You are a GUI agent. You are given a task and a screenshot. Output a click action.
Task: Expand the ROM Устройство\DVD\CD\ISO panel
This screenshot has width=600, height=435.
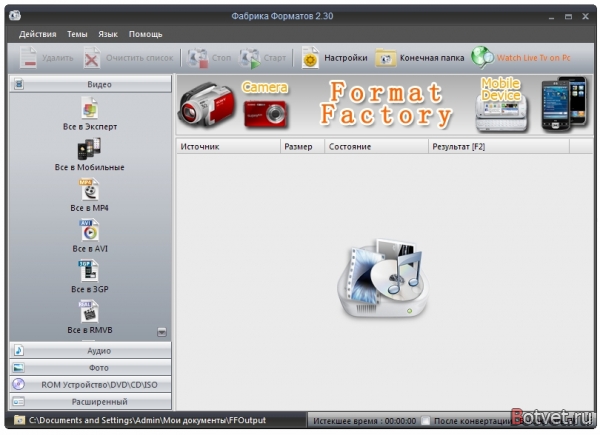[91, 384]
